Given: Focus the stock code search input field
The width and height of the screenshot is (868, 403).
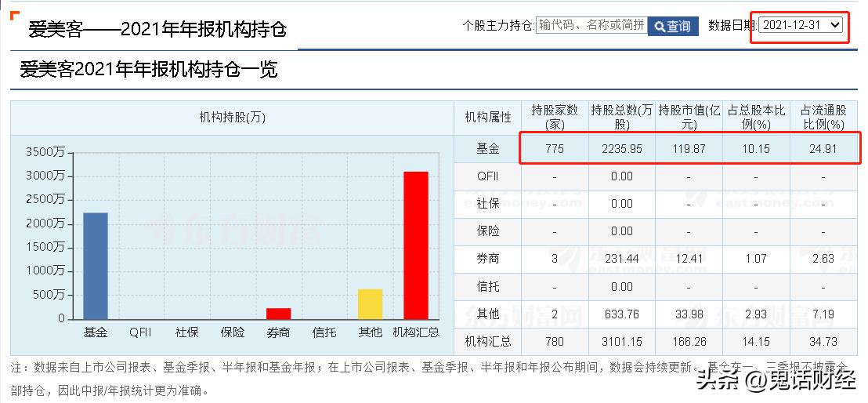Looking at the screenshot, I should (591, 25).
